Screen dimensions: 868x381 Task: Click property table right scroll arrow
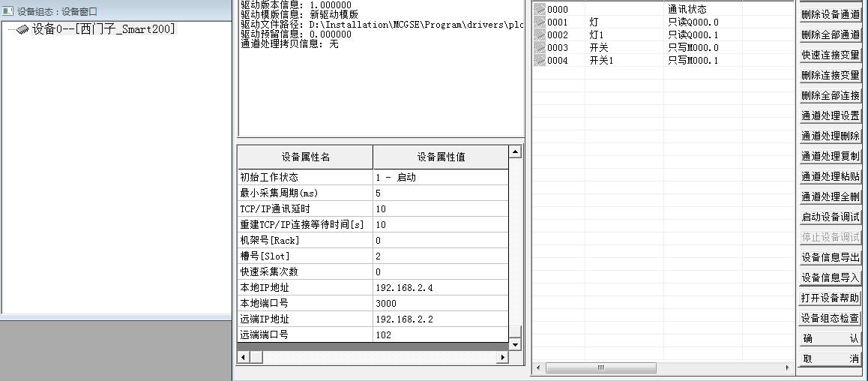pos(502,357)
